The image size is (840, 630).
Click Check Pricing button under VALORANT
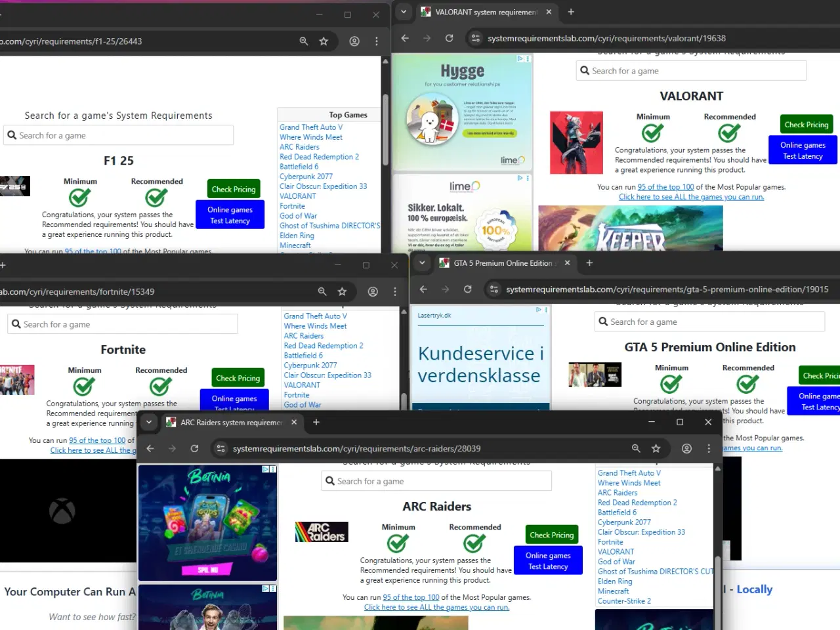coord(806,125)
